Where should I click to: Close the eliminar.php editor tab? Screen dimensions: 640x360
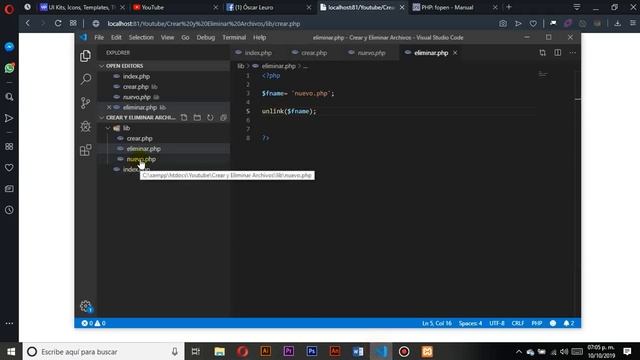455,53
